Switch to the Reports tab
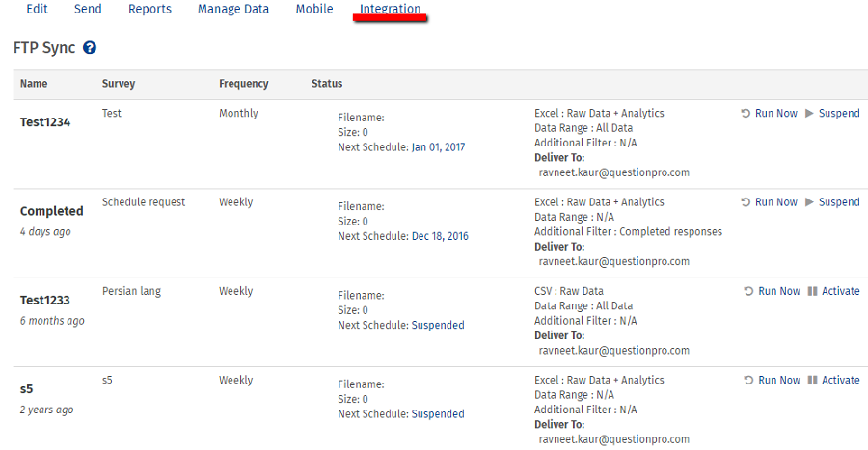 pos(149,10)
